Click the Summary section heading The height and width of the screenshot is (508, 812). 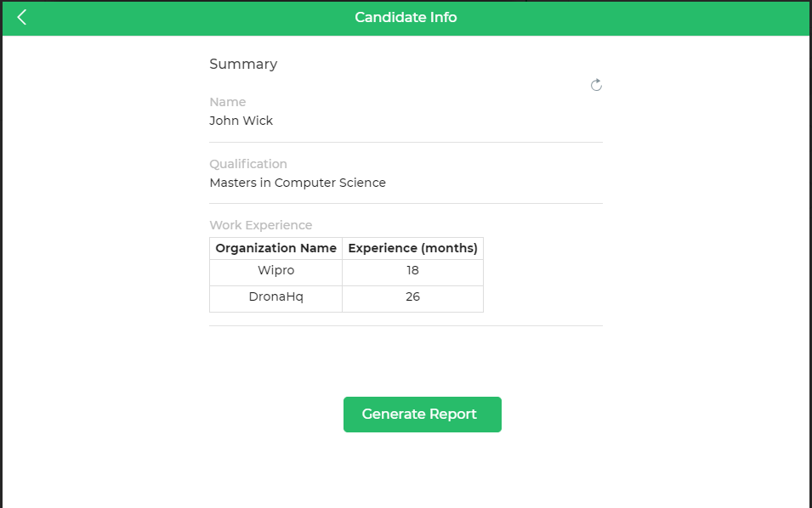[x=243, y=64]
